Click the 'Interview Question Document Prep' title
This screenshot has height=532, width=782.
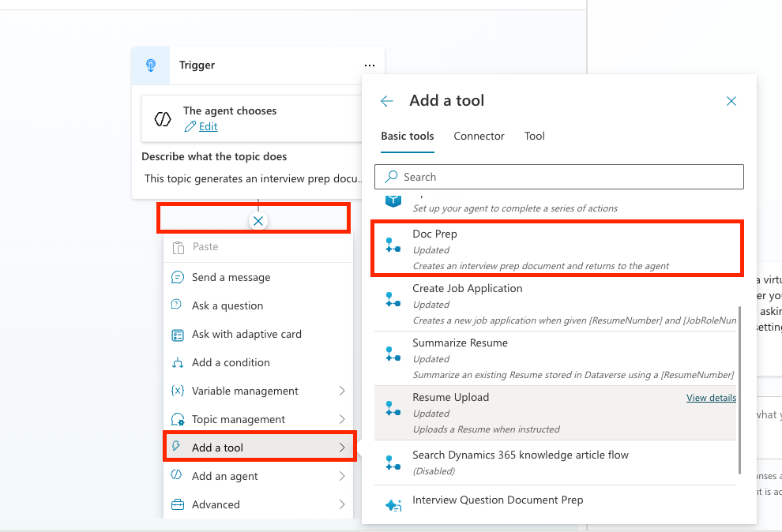click(x=498, y=500)
